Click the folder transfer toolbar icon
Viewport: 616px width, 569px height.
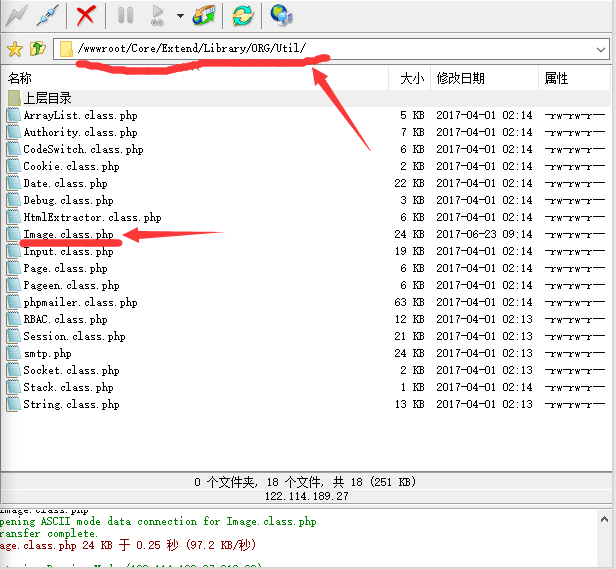tap(204, 15)
